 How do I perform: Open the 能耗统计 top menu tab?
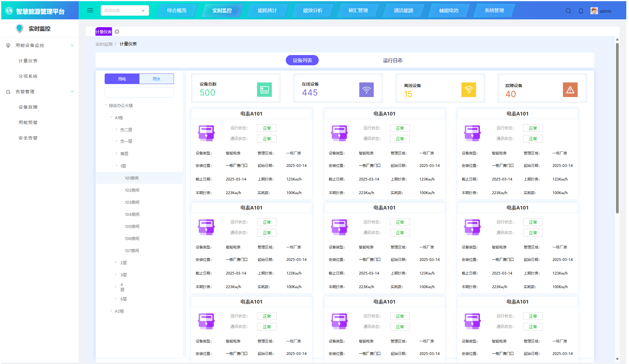(x=267, y=11)
